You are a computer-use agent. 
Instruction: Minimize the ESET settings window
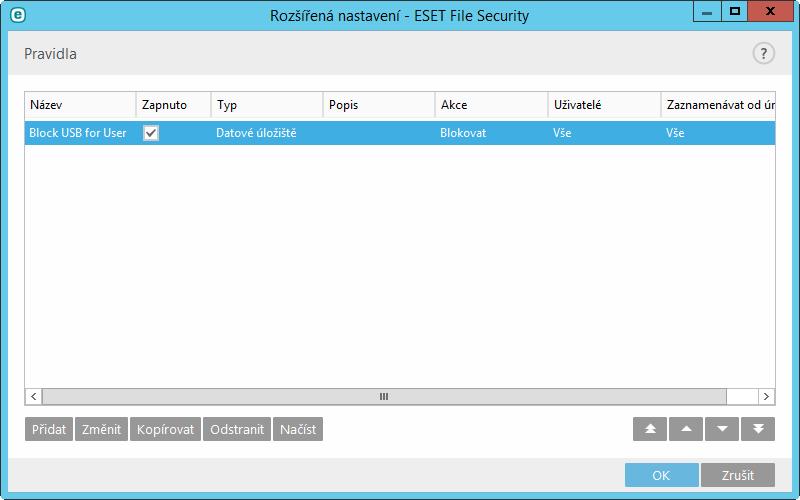707,12
